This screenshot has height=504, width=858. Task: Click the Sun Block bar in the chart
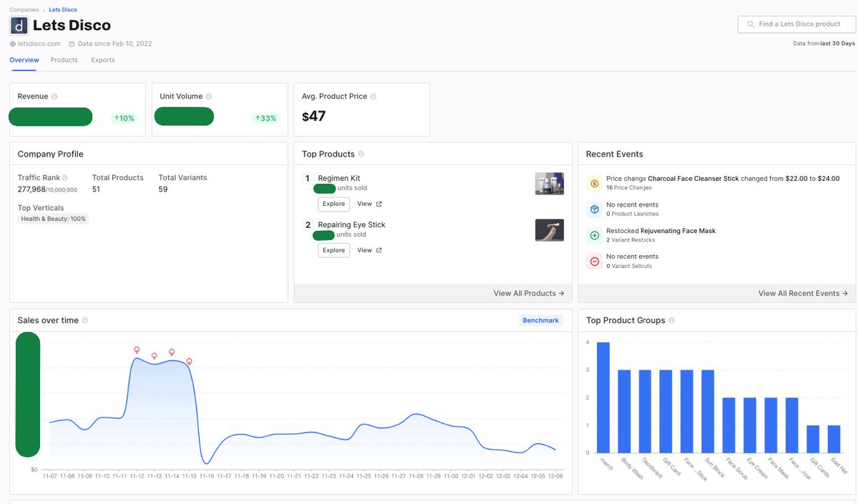[x=708, y=411]
